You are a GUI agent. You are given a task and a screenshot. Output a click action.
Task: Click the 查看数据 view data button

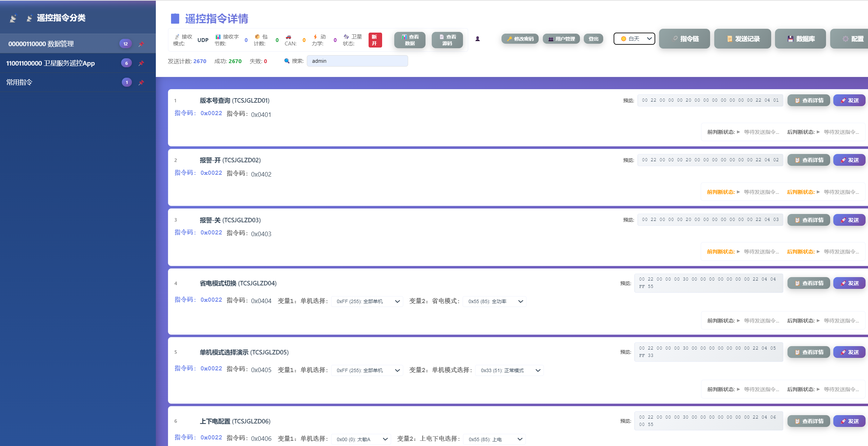coord(410,39)
